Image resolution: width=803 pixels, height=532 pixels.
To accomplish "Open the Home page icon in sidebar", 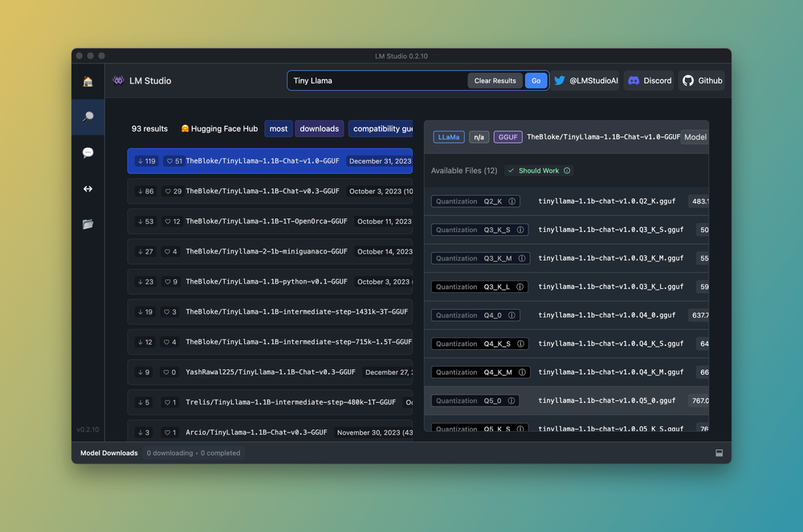I will 88,81.
